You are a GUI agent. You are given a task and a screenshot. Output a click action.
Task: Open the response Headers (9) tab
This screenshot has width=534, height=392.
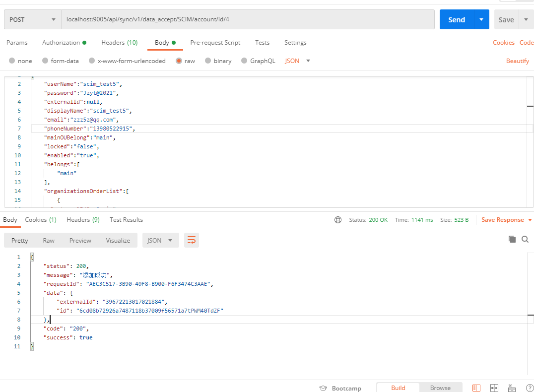click(83, 220)
